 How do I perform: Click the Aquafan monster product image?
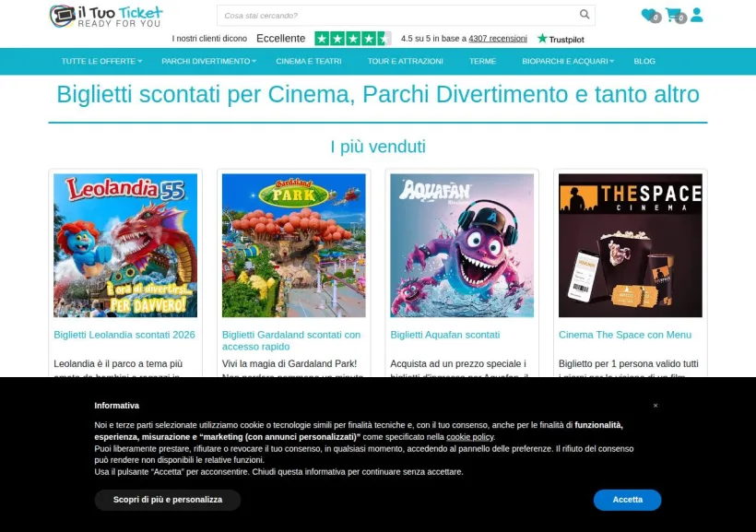click(x=462, y=245)
